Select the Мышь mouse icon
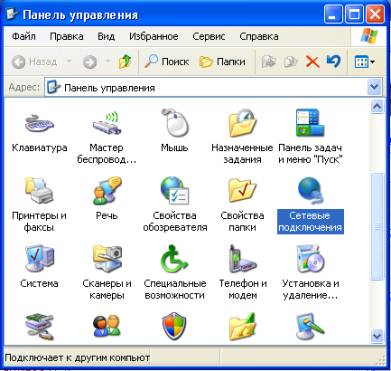Viewport: 391px width, 371px height. click(175, 122)
